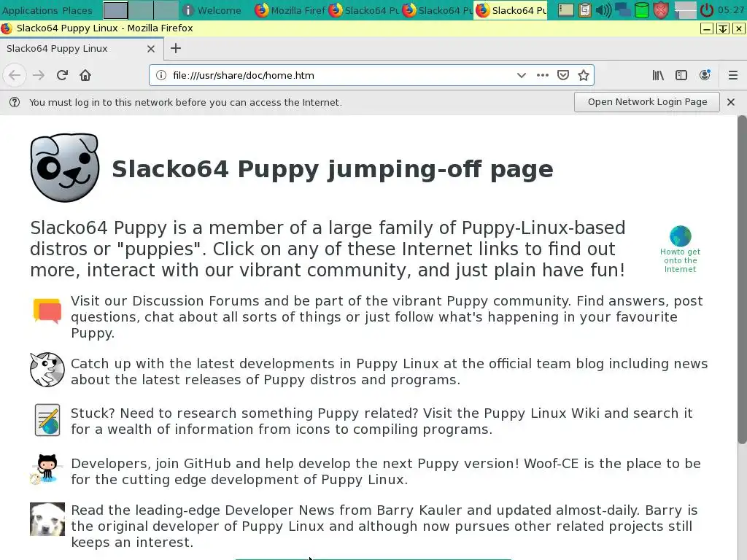Open the Applications menu in the top panel
The width and height of the screenshot is (747, 560).
[30, 10]
